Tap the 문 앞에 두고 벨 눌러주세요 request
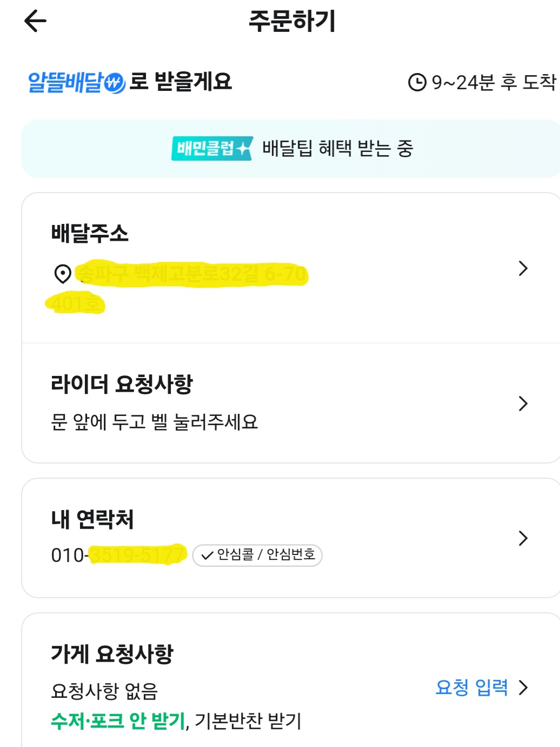Screen dimensions: 560x747 coord(154,422)
